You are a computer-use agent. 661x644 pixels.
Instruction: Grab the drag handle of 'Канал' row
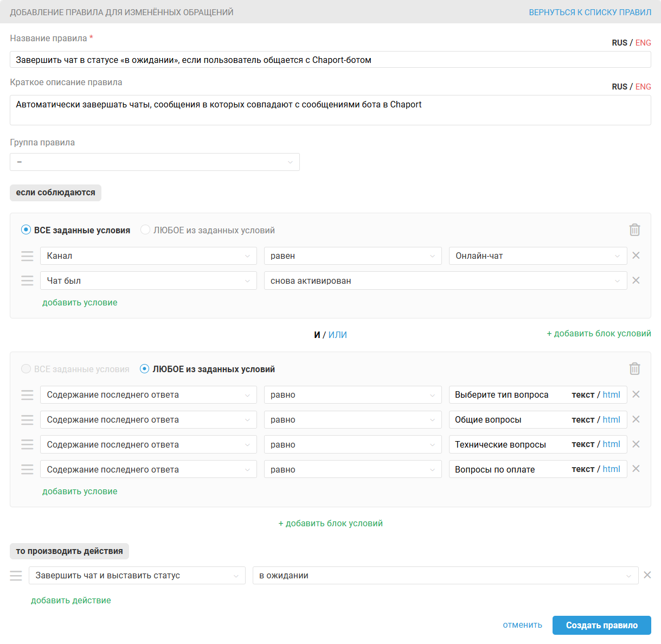point(27,256)
